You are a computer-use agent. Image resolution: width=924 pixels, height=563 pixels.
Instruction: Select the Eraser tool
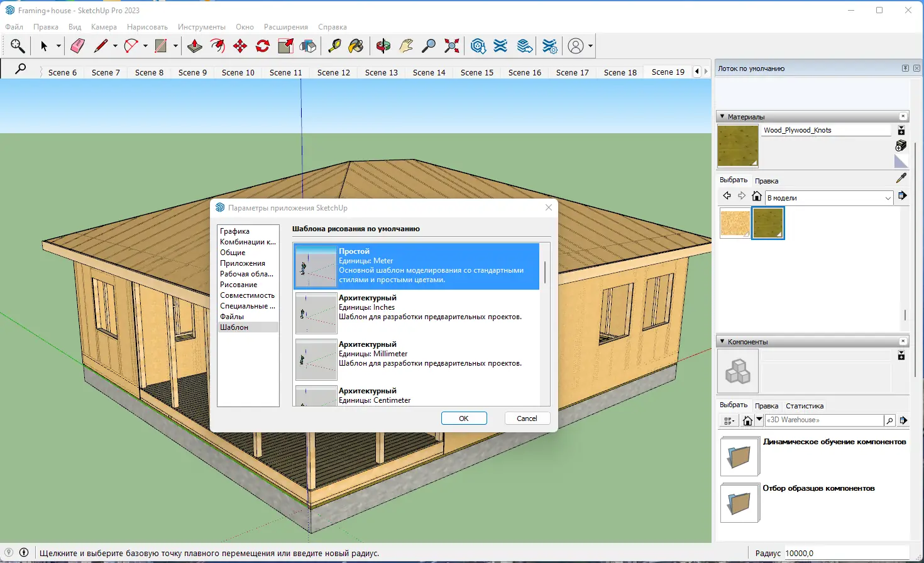77,46
